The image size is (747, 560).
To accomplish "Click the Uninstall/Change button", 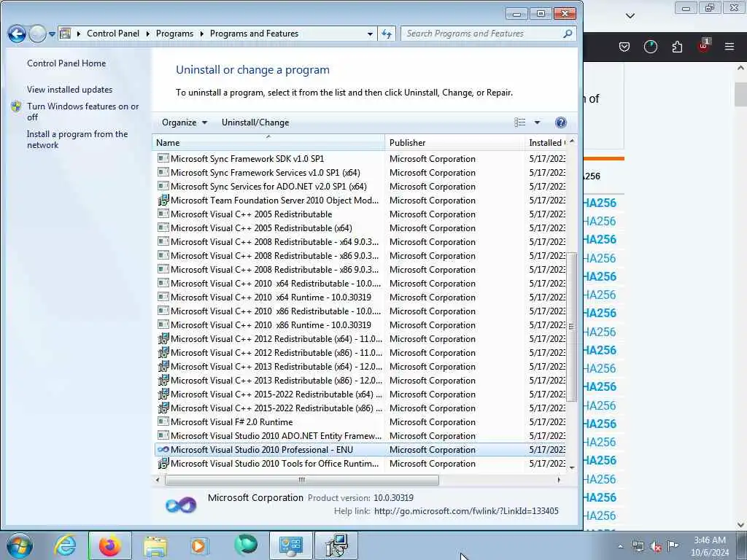I will pos(255,122).
